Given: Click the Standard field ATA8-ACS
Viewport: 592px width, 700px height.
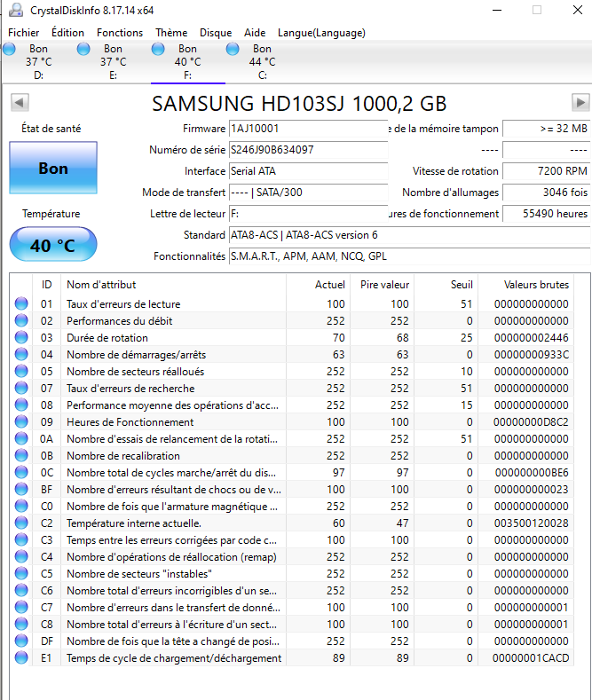Looking at the screenshot, I should click(x=409, y=235).
